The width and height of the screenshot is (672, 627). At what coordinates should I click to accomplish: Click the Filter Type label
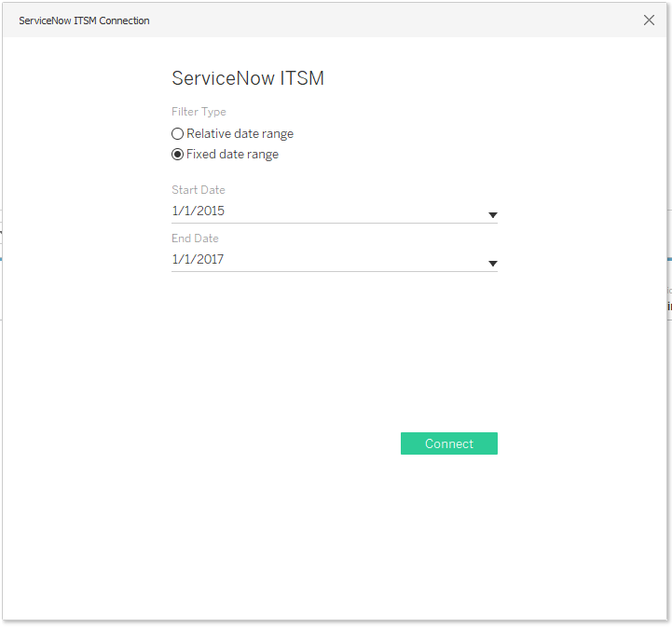coord(199,112)
